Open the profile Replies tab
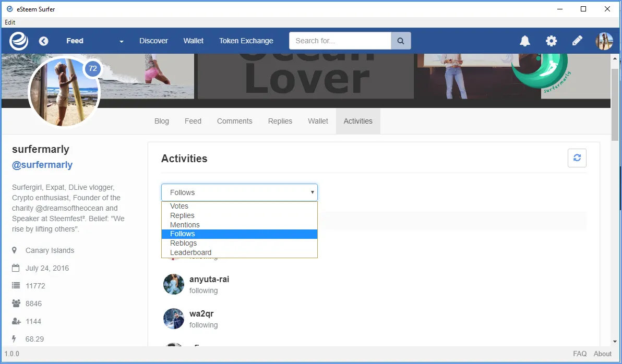This screenshot has height=364, width=622. coord(280,121)
